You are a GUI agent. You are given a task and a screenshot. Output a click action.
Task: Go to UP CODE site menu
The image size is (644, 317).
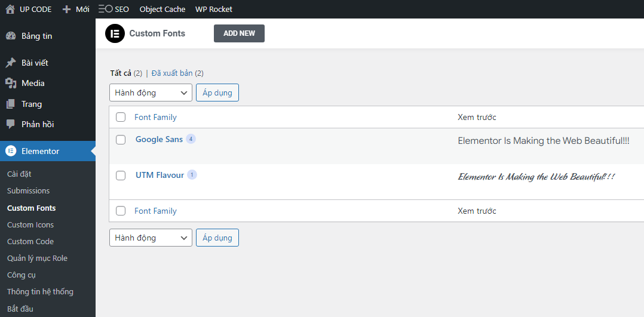point(36,9)
